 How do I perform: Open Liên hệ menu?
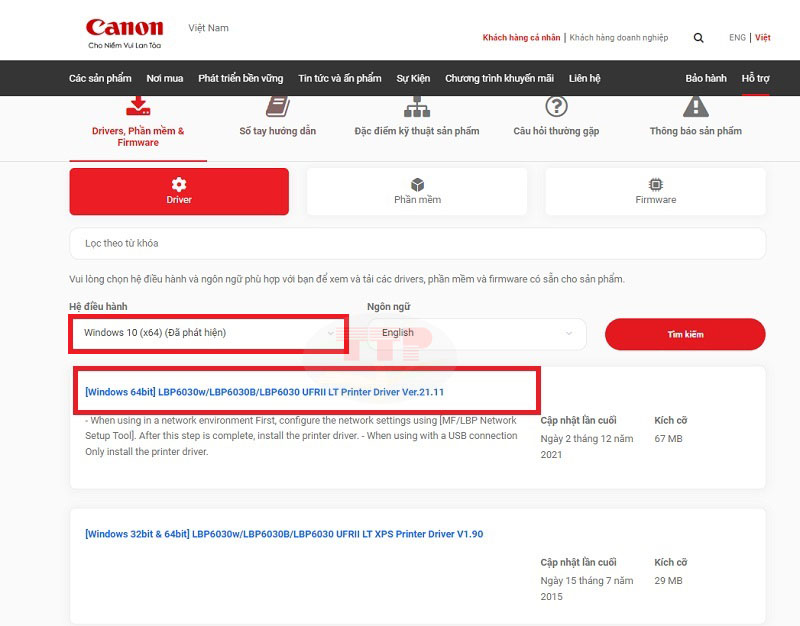tap(585, 78)
